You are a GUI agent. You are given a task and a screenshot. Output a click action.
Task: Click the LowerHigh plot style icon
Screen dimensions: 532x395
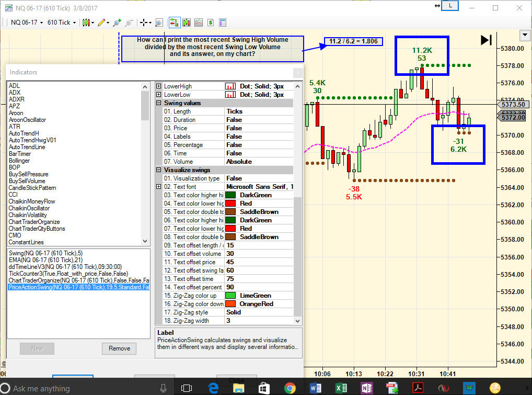click(x=230, y=86)
